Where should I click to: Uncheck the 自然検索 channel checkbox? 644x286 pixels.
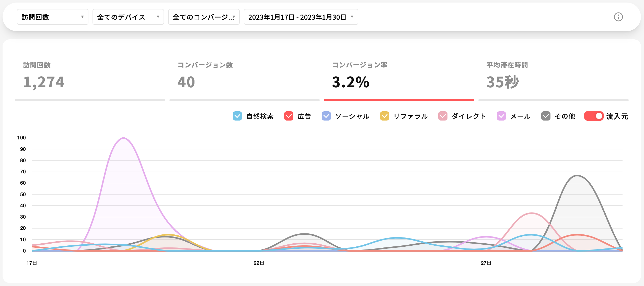tap(237, 116)
